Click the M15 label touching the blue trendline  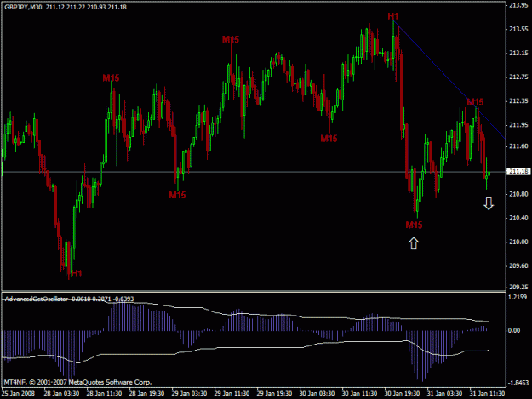(x=475, y=102)
